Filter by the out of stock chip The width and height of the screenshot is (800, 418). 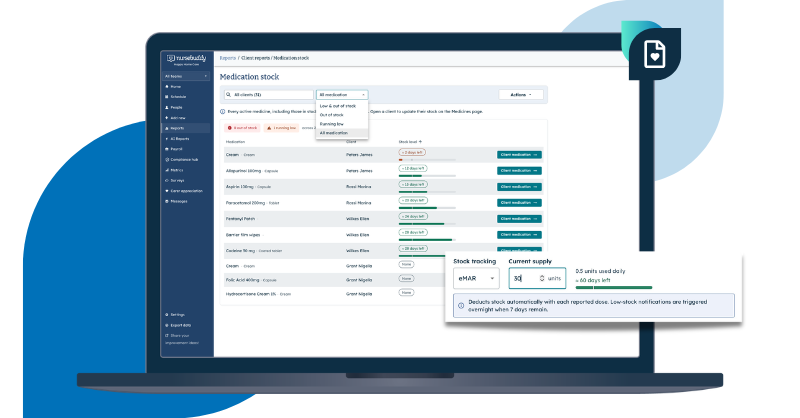243,128
